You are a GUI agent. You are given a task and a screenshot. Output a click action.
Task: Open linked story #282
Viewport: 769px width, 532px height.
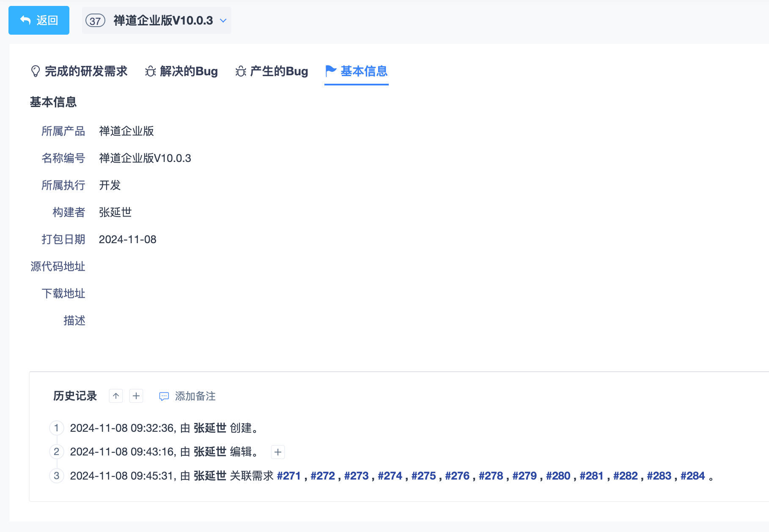point(626,476)
